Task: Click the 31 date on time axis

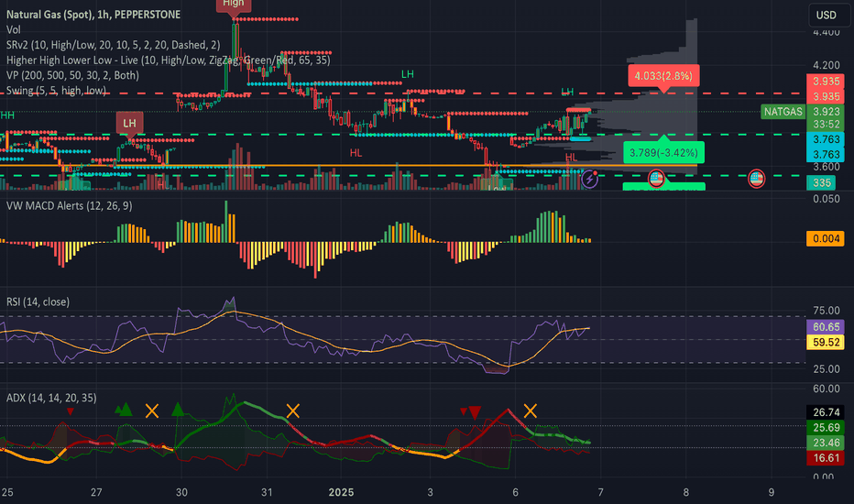Action: (267, 493)
